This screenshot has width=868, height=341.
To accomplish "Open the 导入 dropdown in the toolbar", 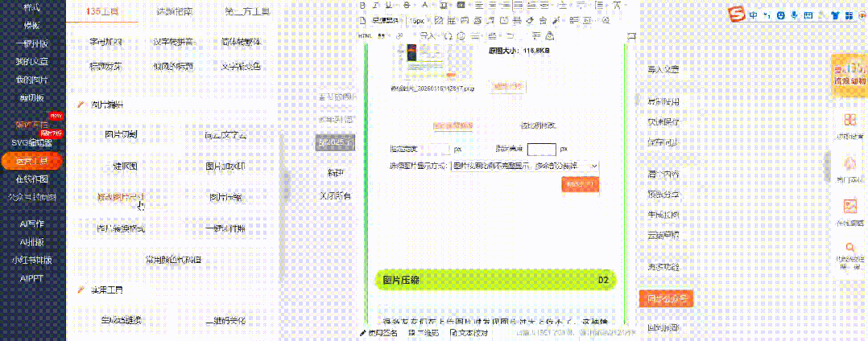I will click(x=430, y=36).
